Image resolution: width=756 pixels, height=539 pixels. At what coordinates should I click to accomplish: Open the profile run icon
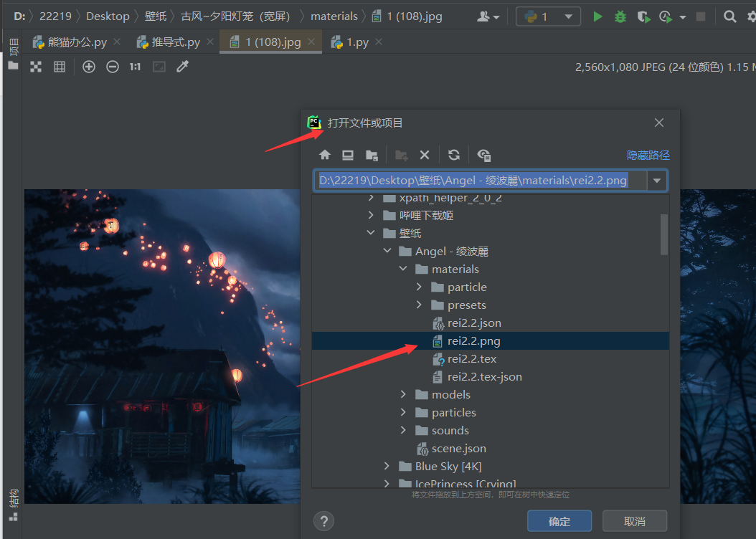[666, 17]
